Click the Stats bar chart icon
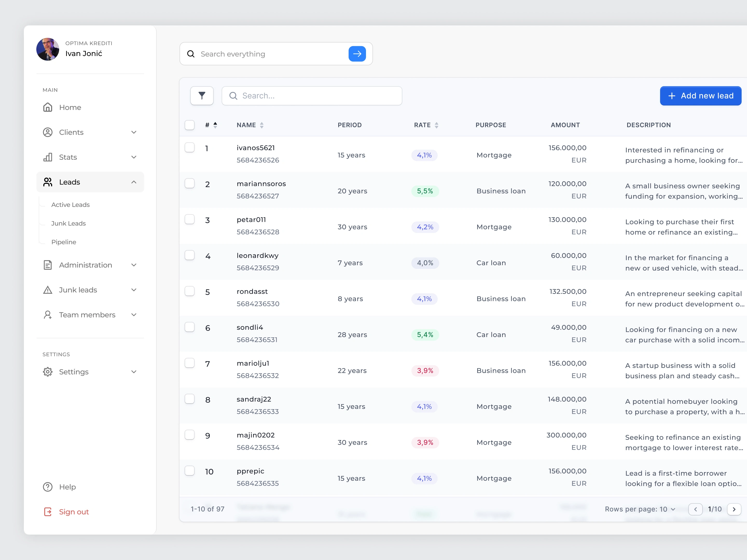 (x=48, y=157)
